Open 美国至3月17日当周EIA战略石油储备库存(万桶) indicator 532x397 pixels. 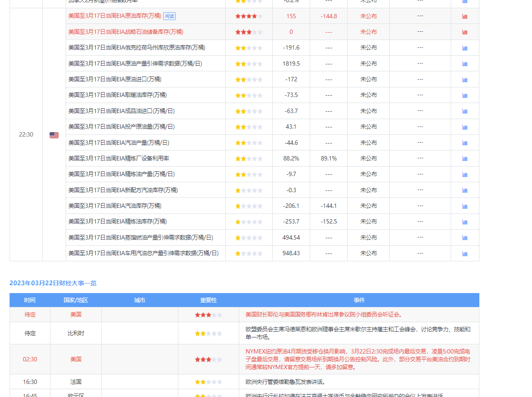point(126,32)
